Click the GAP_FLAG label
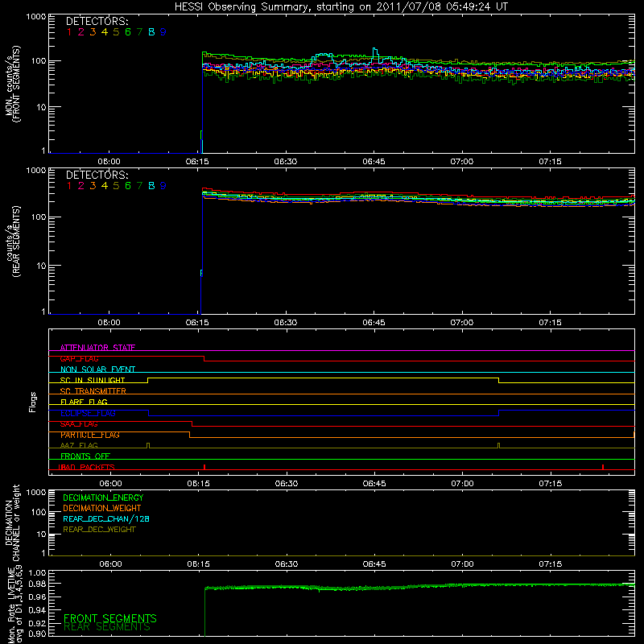Screen dimensions: 644x644 click(x=79, y=358)
